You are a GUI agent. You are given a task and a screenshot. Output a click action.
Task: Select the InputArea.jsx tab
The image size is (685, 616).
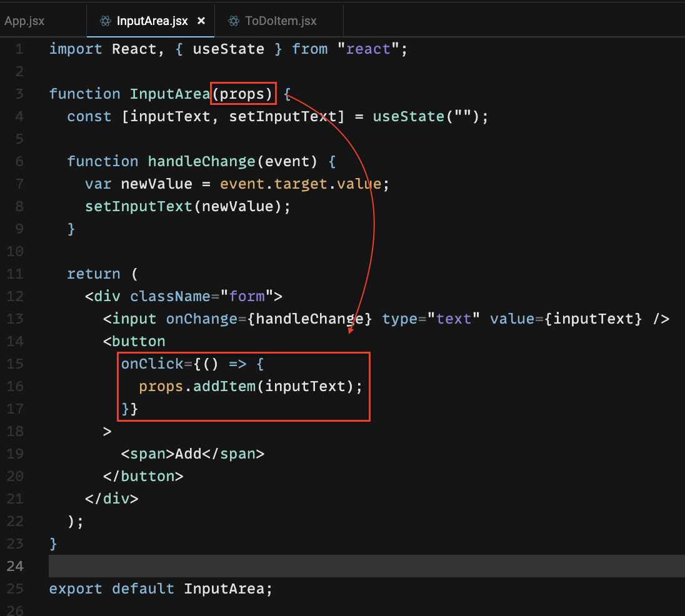tap(152, 21)
